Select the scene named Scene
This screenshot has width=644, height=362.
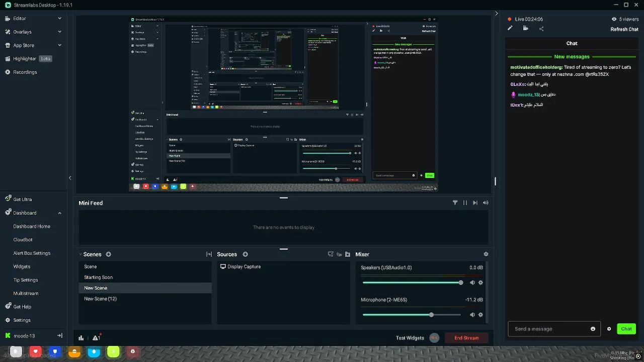(x=145, y=267)
